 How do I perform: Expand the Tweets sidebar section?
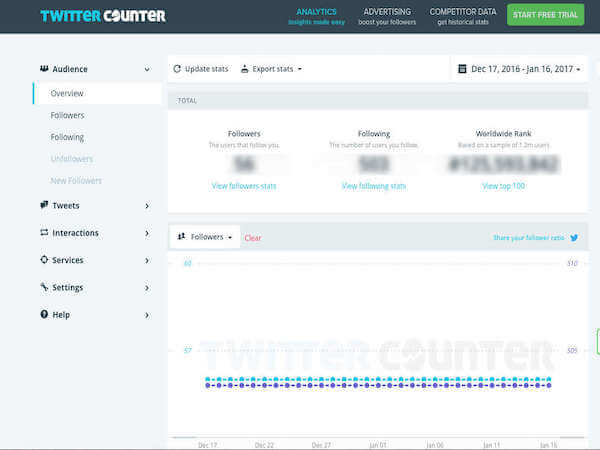pos(146,206)
